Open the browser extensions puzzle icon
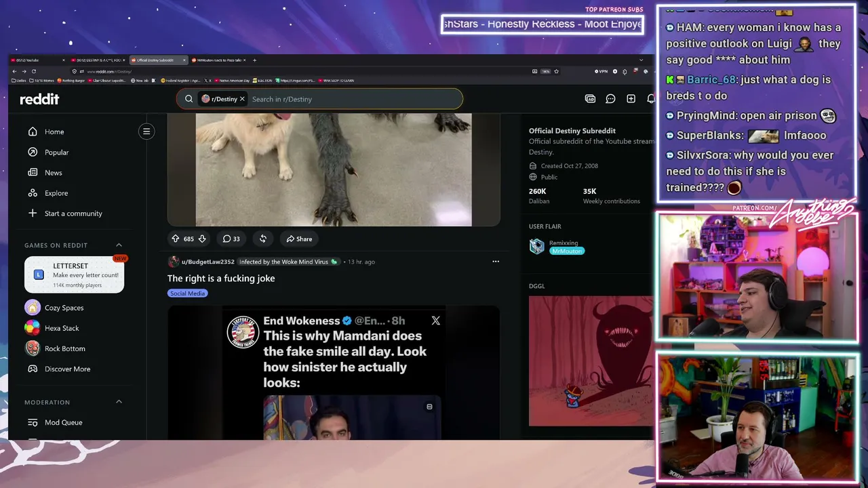Screen dimensions: 868x488 coord(625,71)
